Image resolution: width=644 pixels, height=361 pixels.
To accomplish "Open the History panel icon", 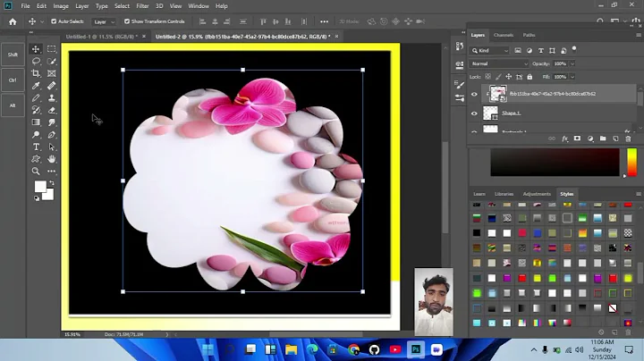I will pyautogui.click(x=460, y=46).
